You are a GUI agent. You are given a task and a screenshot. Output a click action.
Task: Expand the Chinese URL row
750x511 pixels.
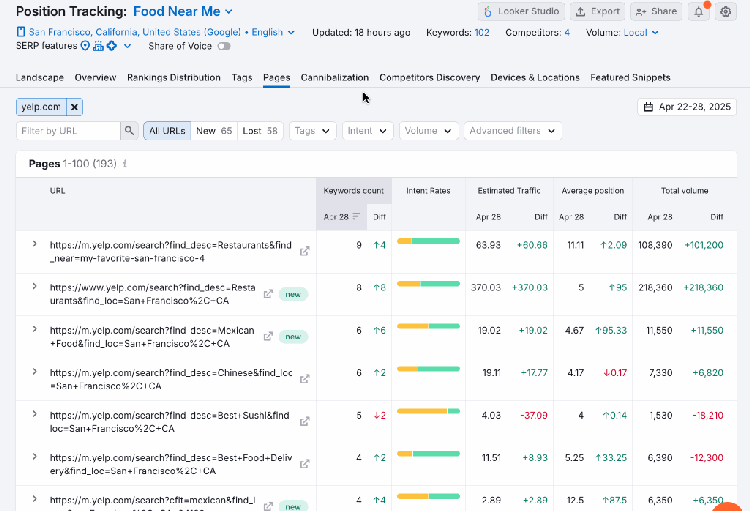click(34, 372)
